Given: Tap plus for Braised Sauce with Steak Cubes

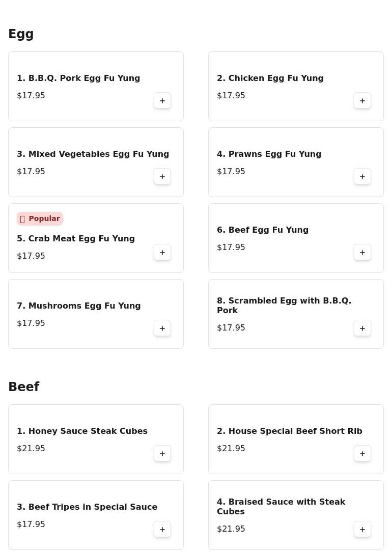Looking at the screenshot, I should click(362, 530).
